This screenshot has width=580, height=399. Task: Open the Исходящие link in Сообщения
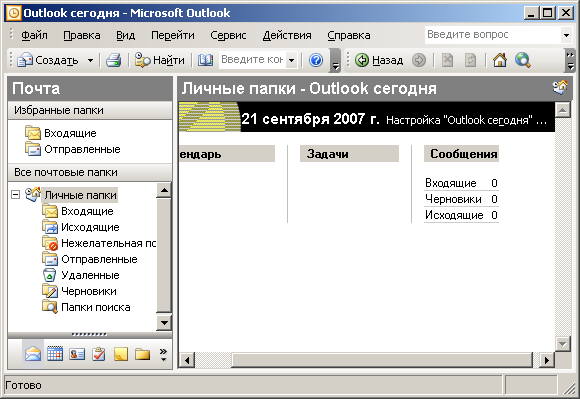coord(454,215)
